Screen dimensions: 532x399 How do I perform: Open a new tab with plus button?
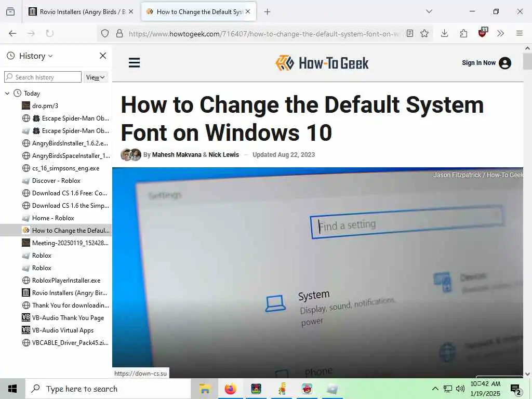coord(267,12)
